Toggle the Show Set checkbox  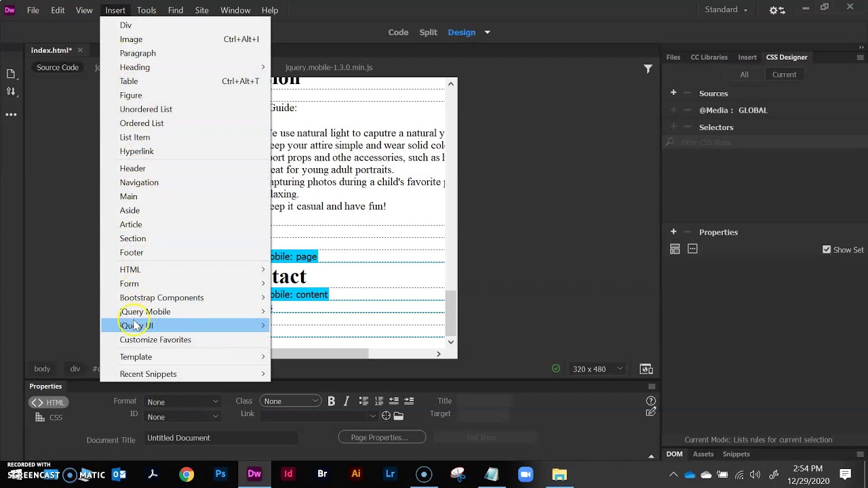pos(827,249)
